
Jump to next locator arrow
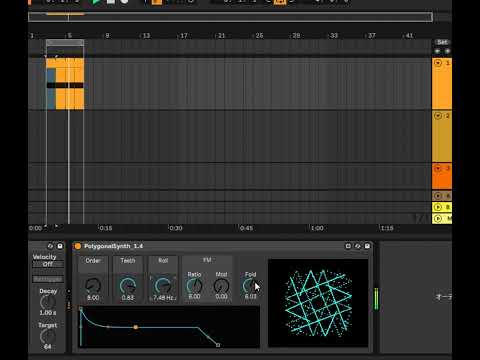pyautogui.click(x=447, y=51)
